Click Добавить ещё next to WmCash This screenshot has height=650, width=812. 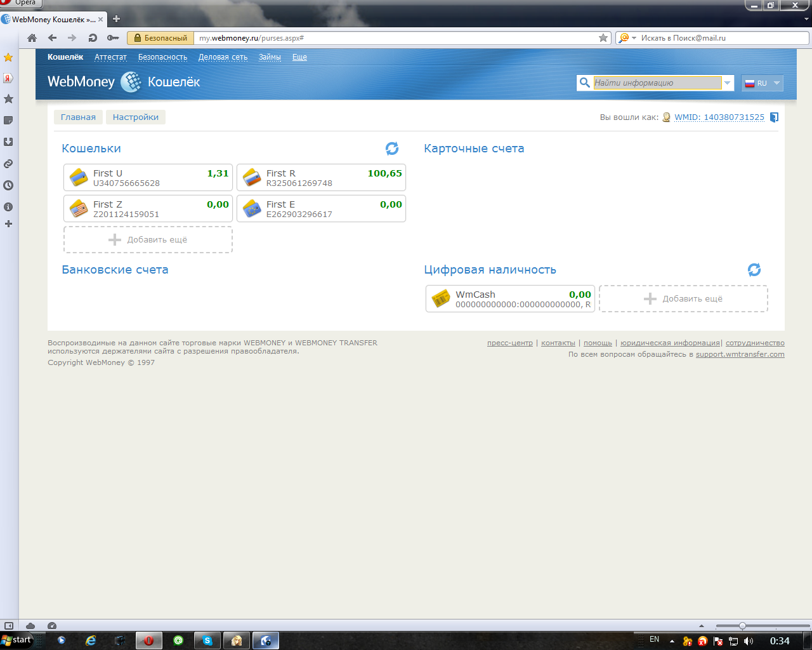pyautogui.click(x=683, y=299)
